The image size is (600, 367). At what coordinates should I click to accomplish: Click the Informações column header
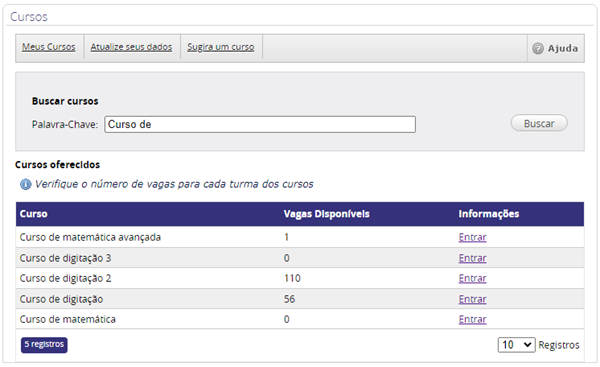489,214
